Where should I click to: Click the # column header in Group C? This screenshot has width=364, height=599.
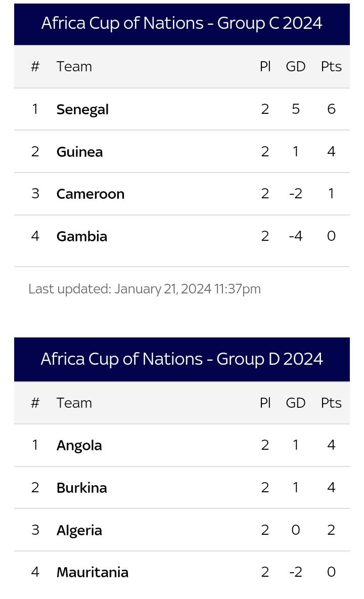click(35, 66)
